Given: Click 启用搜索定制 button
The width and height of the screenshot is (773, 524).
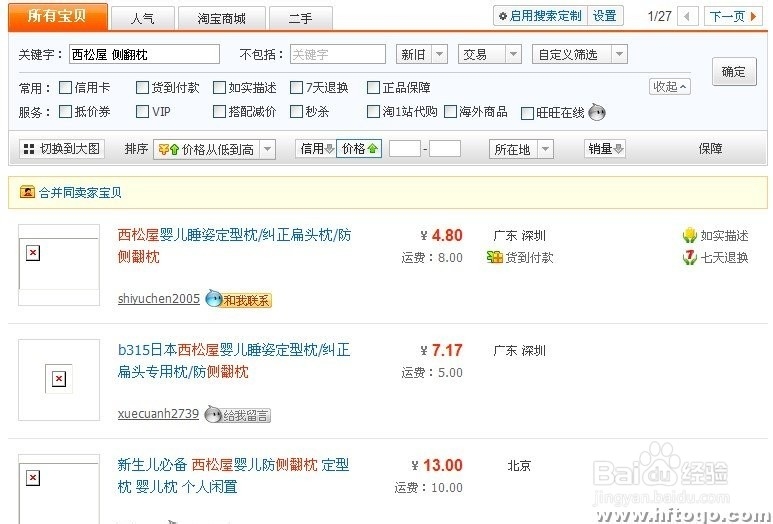Looking at the screenshot, I should click(x=540, y=16).
